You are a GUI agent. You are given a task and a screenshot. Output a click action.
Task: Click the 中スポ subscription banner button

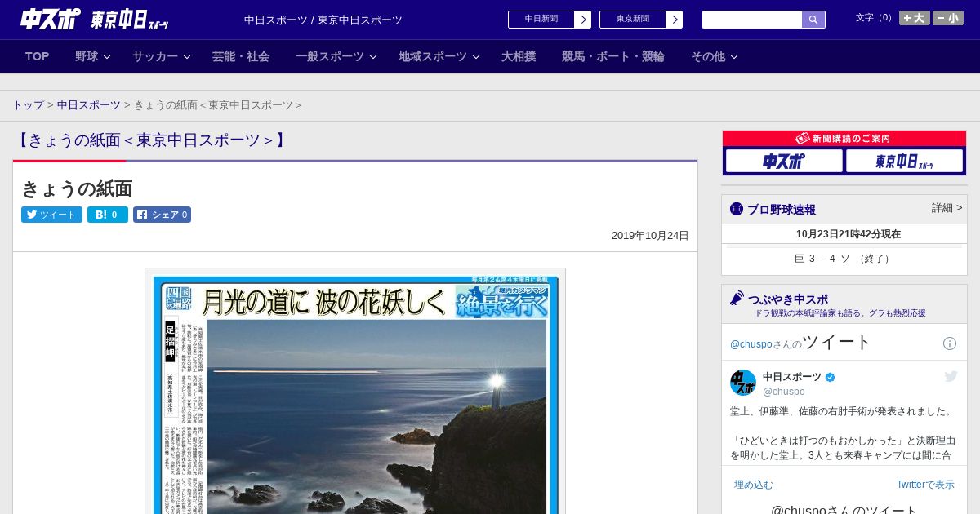pos(784,161)
